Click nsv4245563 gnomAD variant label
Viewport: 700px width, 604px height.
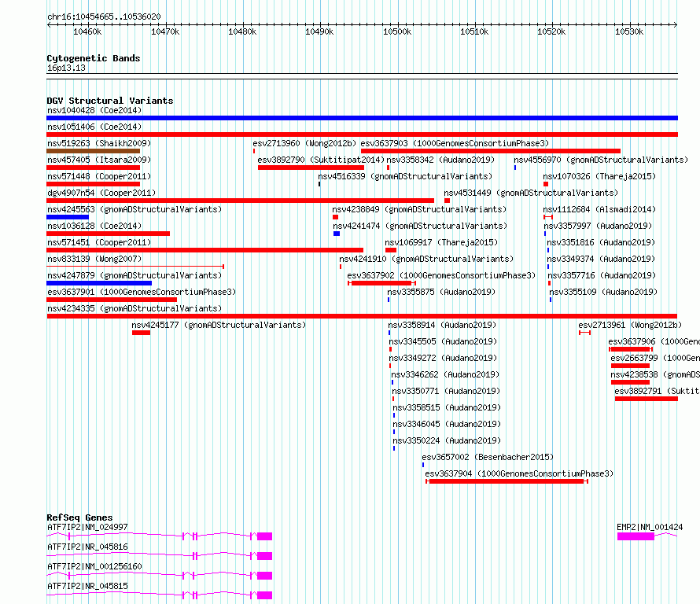click(x=134, y=209)
